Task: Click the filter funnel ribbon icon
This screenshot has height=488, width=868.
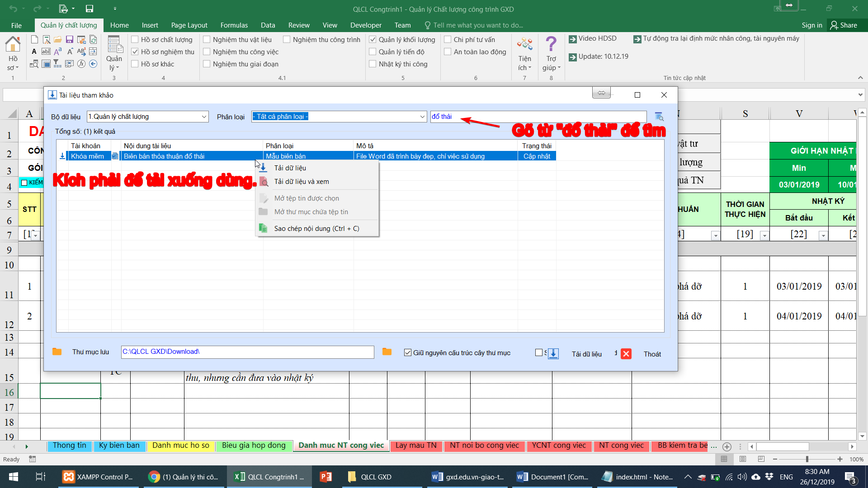Action: 58,64
